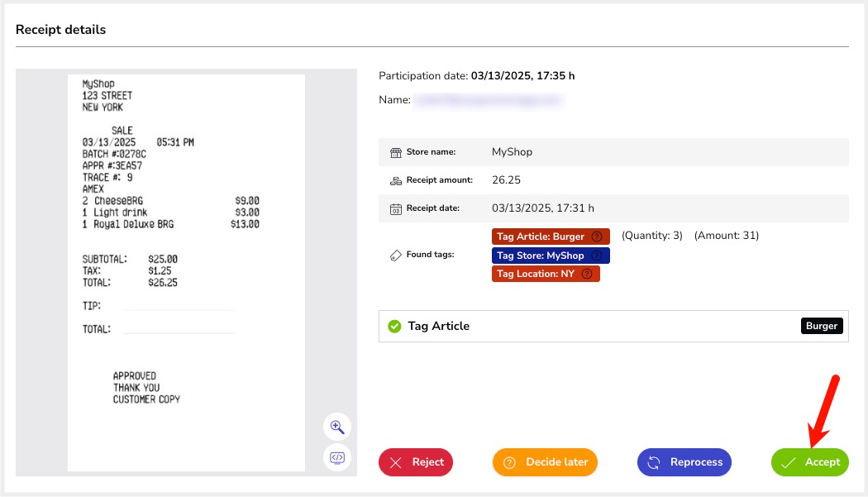This screenshot has width=868, height=497.
Task: Click the icon beside Receipt amount
Action: click(395, 180)
